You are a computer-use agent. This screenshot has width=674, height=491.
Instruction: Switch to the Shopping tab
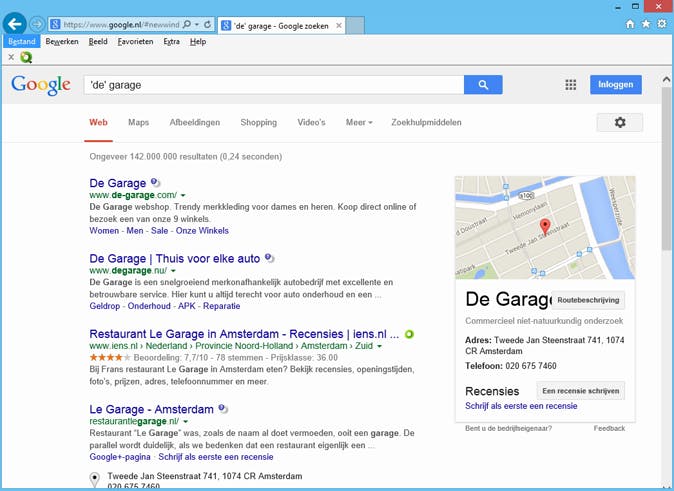[x=259, y=123]
